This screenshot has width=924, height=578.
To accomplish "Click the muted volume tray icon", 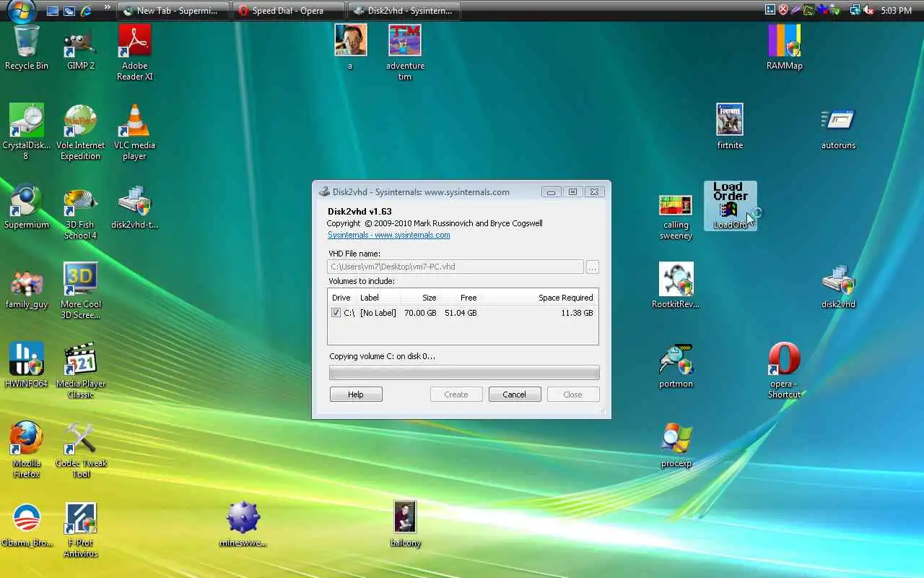I will 868,10.
